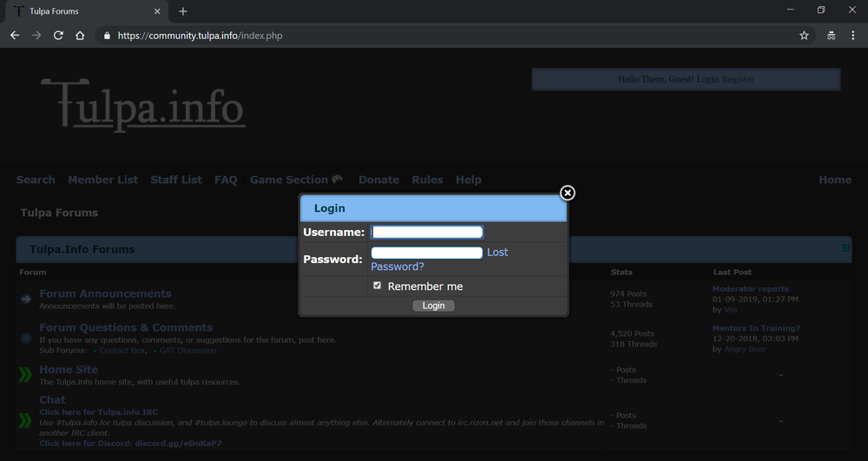Viewport: 868px width, 461px height.
Task: Open Moderator reports last post
Action: [x=750, y=289]
